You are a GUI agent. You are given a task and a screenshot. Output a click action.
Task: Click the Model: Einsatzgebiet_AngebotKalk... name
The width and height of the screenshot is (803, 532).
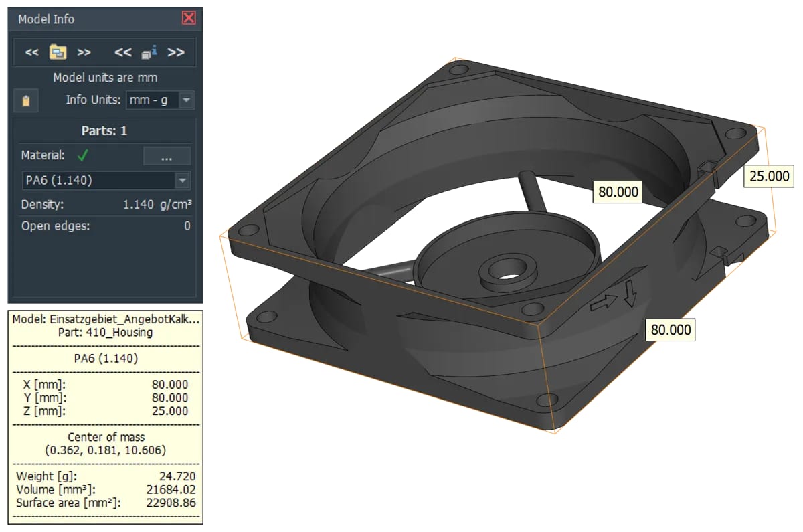coord(106,320)
